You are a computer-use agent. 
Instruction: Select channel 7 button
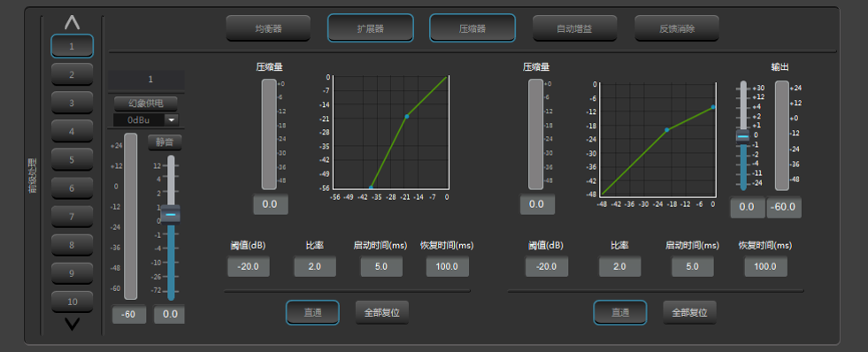(x=72, y=217)
